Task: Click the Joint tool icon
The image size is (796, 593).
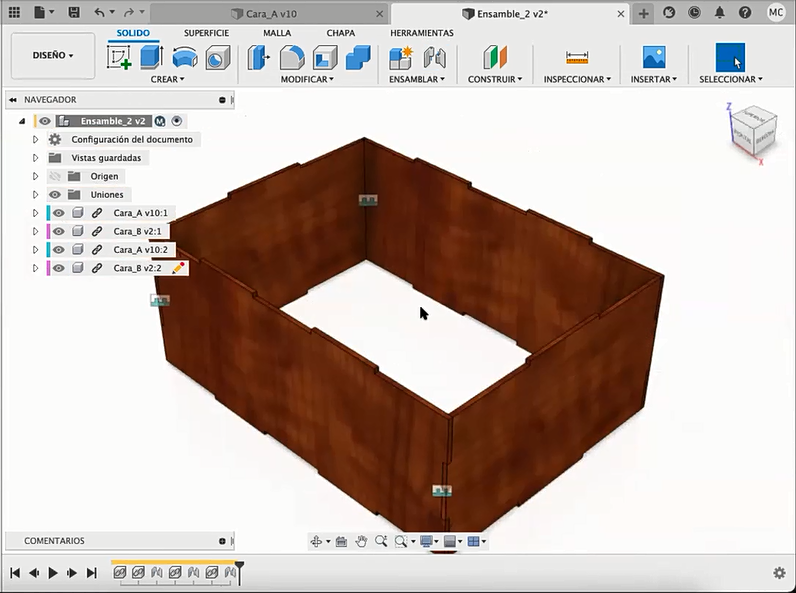Action: tap(435, 57)
